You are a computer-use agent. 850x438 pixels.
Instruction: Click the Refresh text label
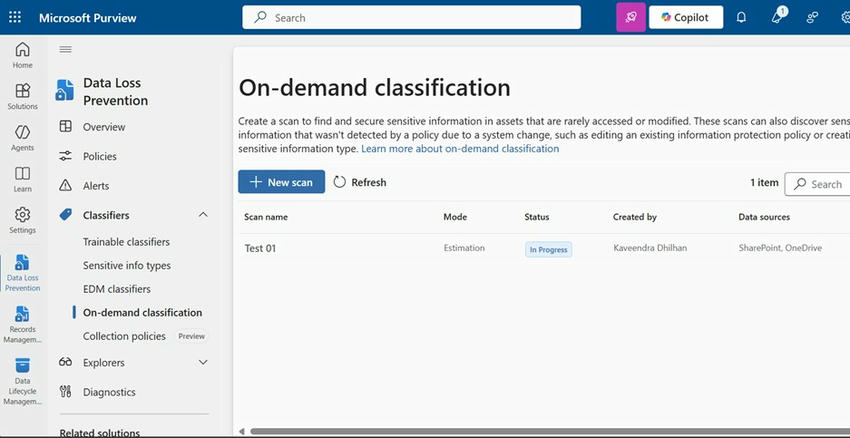coord(369,182)
